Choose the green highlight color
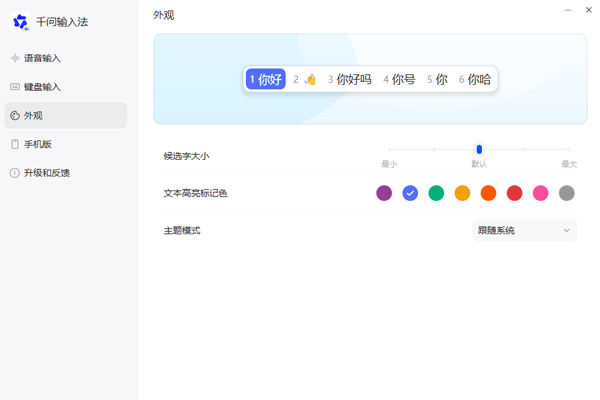Image resolution: width=600 pixels, height=400 pixels. tap(436, 193)
